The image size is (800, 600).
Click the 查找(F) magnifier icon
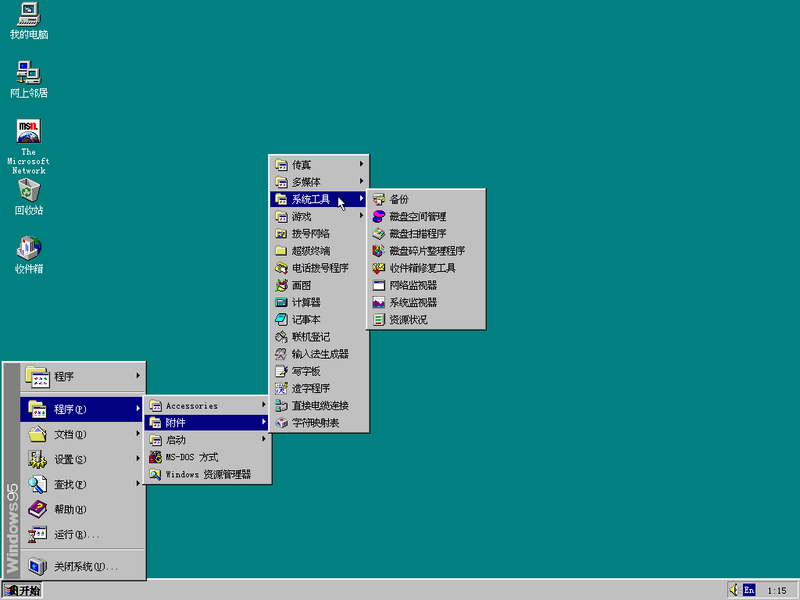(x=37, y=484)
